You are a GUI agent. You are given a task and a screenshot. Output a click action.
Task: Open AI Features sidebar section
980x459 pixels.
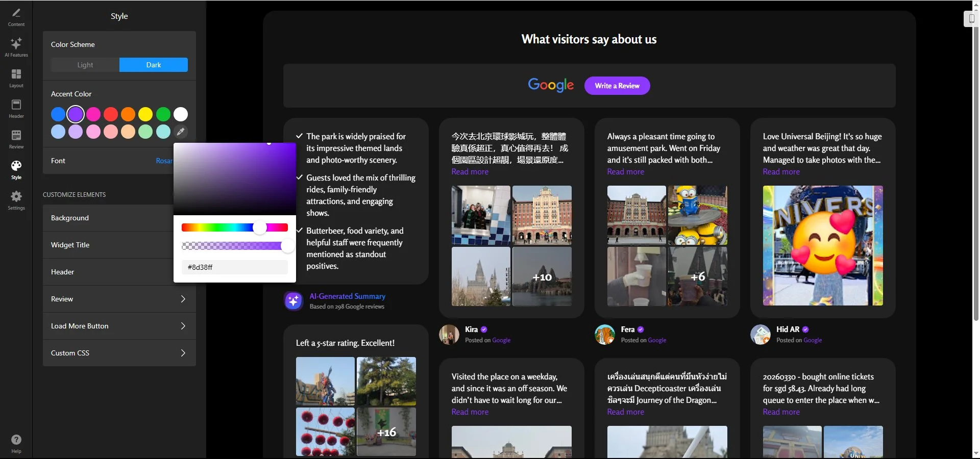click(16, 47)
